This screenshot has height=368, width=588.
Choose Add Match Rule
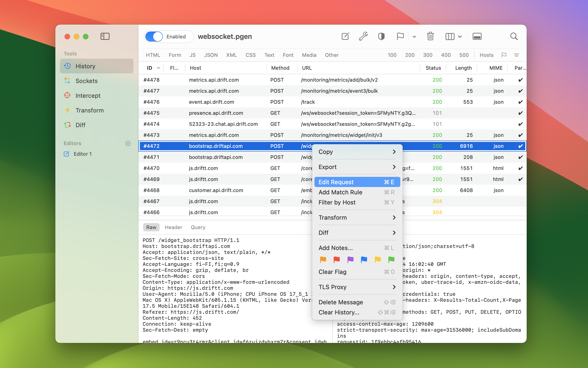(357, 192)
